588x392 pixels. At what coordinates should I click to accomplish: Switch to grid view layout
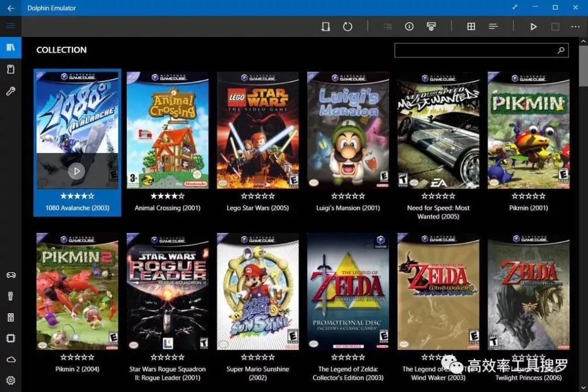point(471,27)
